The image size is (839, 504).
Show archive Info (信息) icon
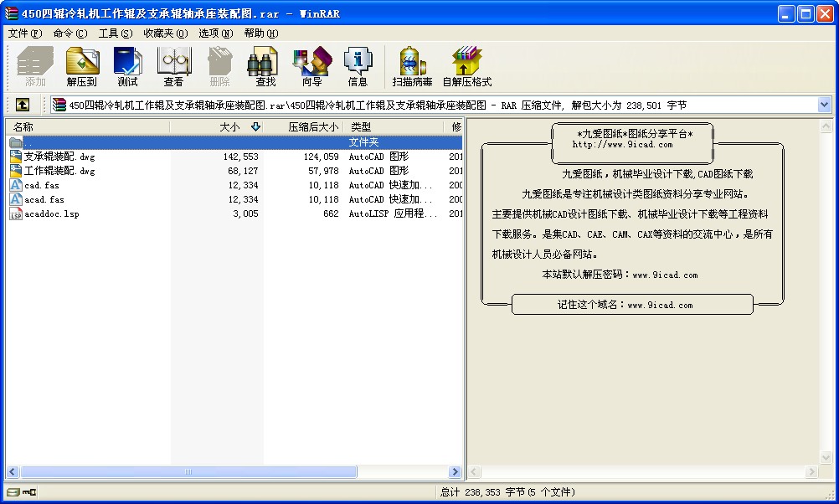pyautogui.click(x=358, y=67)
